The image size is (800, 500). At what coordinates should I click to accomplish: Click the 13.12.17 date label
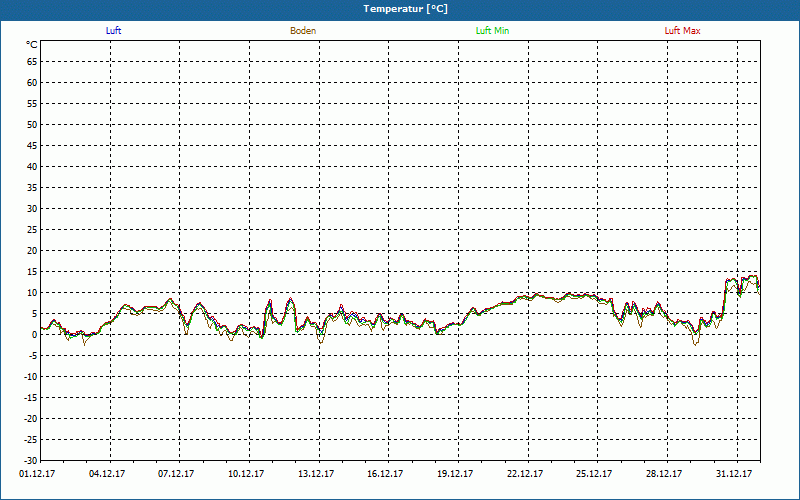pyautogui.click(x=316, y=473)
